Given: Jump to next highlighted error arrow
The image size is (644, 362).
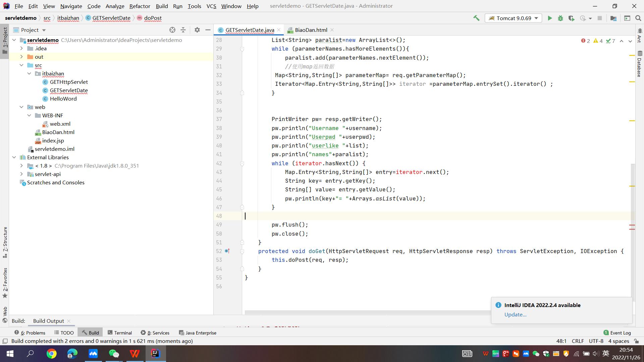Looking at the screenshot, I should [x=630, y=41].
